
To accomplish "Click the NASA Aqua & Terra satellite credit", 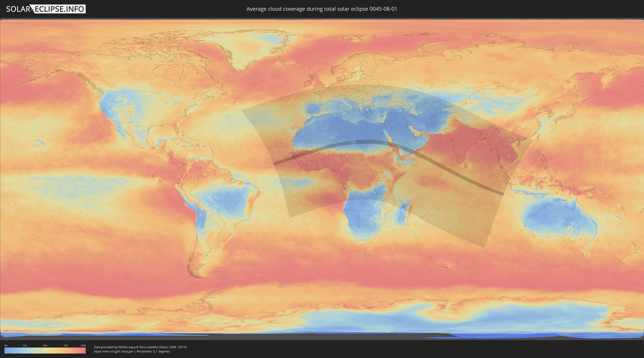I will pos(140,347).
